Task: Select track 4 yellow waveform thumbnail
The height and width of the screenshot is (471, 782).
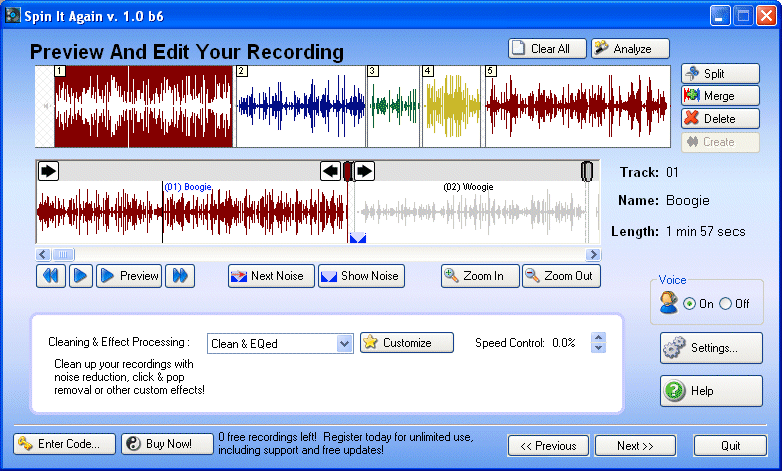Action: 451,106
